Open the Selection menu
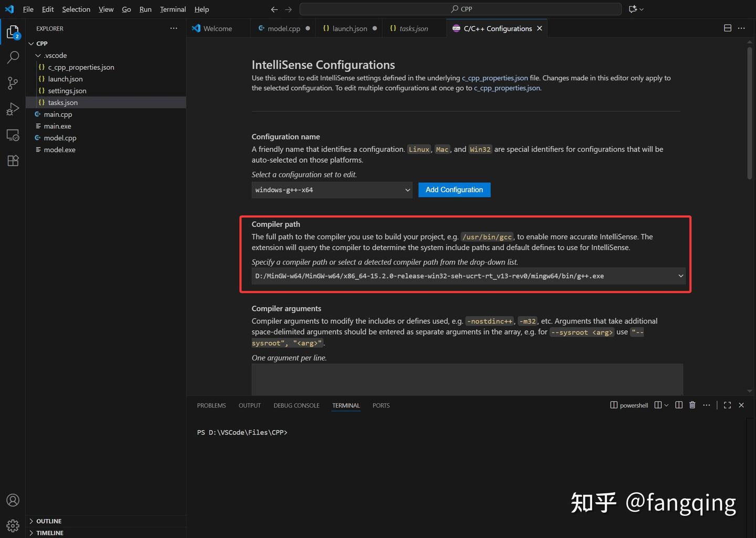Image resolution: width=756 pixels, height=538 pixels. coord(76,9)
